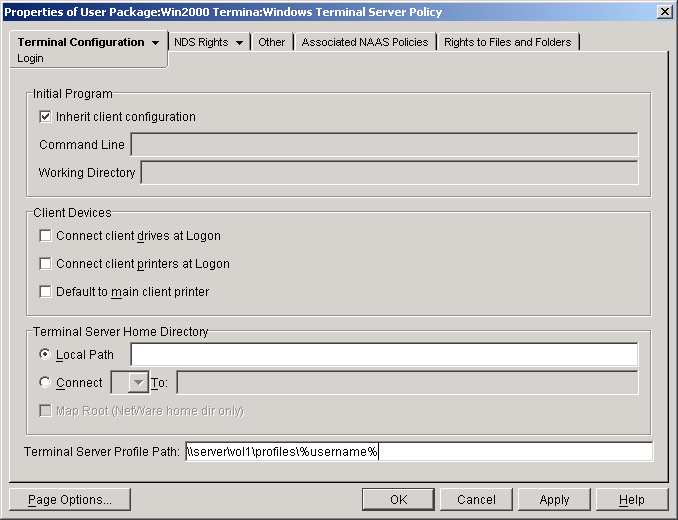678x520 pixels.
Task: Expand NDS Rights tab dropdown arrow
Action: pyautogui.click(x=239, y=42)
